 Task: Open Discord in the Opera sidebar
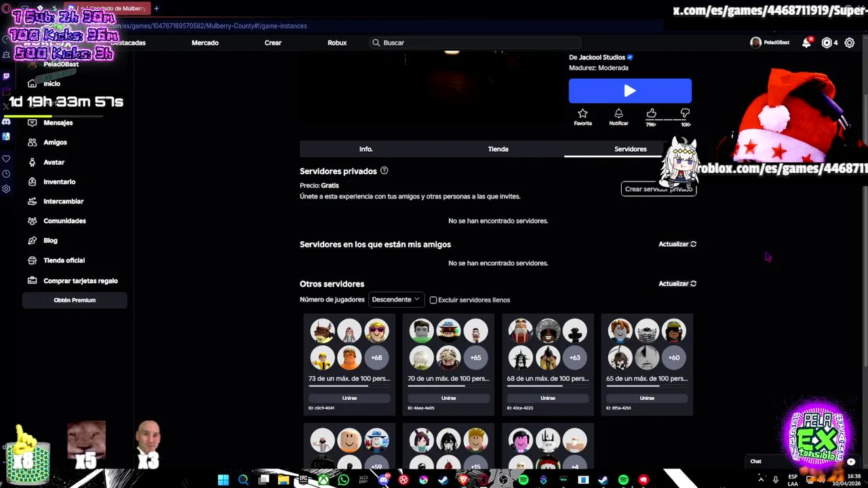[x=6, y=121]
